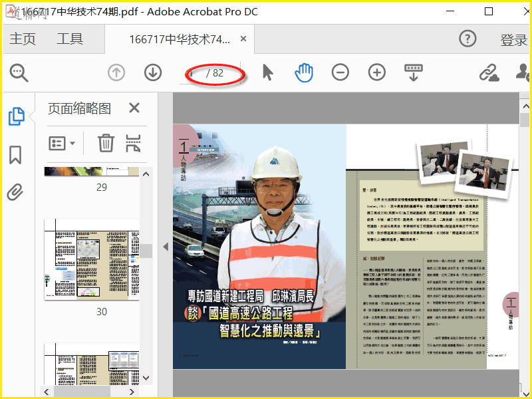
Task: Select the partially visible page 29 thumbnail
Action: 92,172
